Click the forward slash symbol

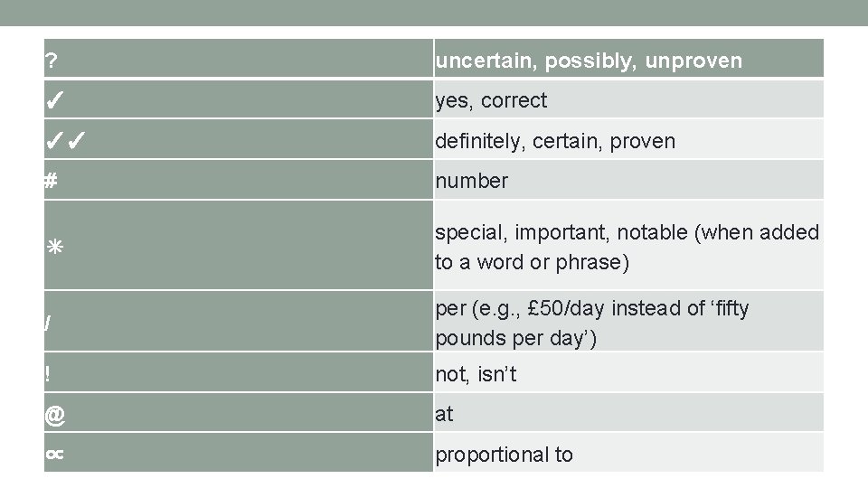tap(48, 324)
